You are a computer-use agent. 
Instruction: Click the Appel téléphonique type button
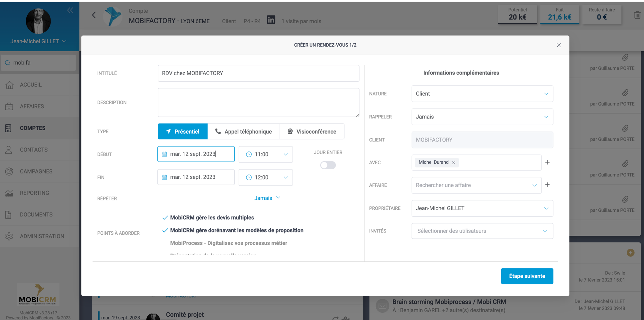243,132
